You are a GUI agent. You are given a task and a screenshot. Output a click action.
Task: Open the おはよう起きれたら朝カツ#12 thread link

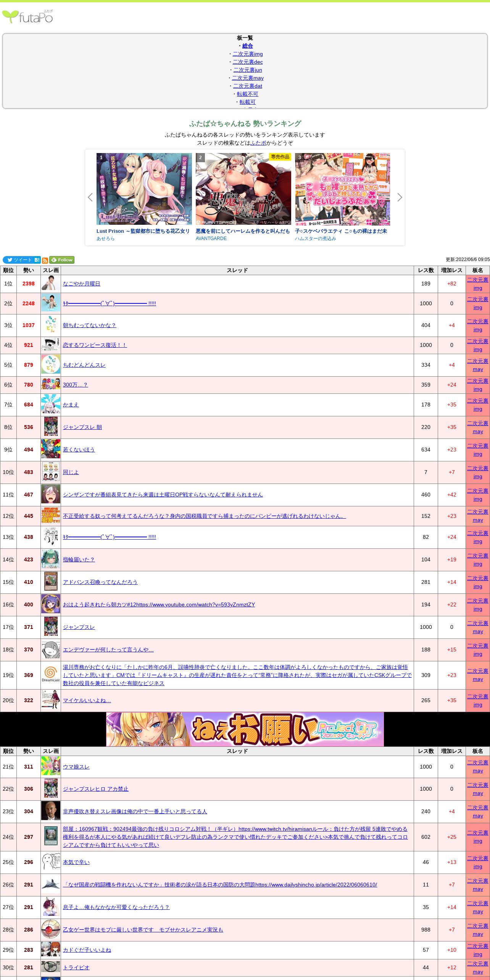pyautogui.click(x=159, y=604)
